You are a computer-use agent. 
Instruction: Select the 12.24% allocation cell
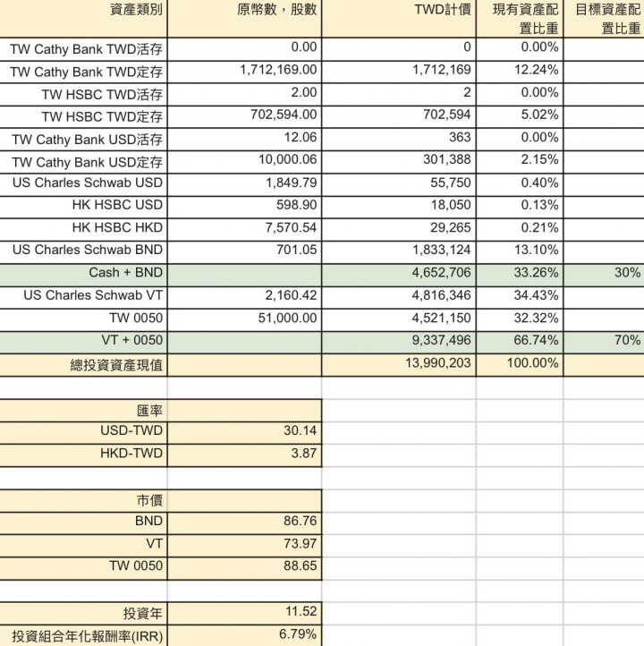coord(520,72)
